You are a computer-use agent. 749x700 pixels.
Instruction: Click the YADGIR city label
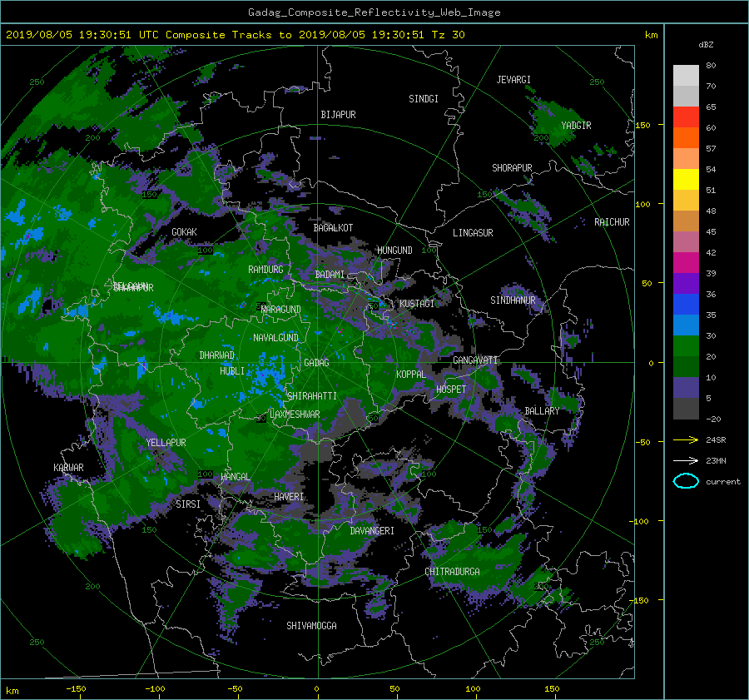click(x=576, y=126)
